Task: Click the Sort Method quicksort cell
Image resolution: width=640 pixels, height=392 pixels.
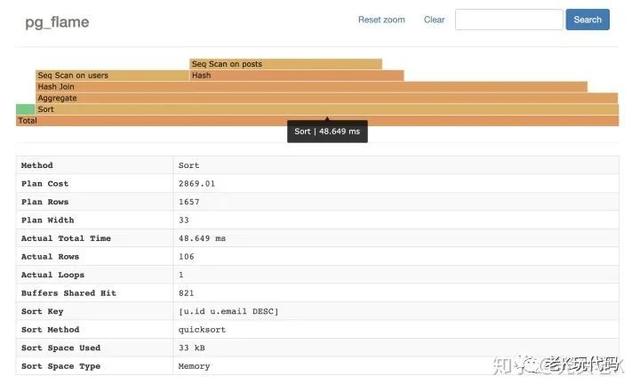Action: 396,330
